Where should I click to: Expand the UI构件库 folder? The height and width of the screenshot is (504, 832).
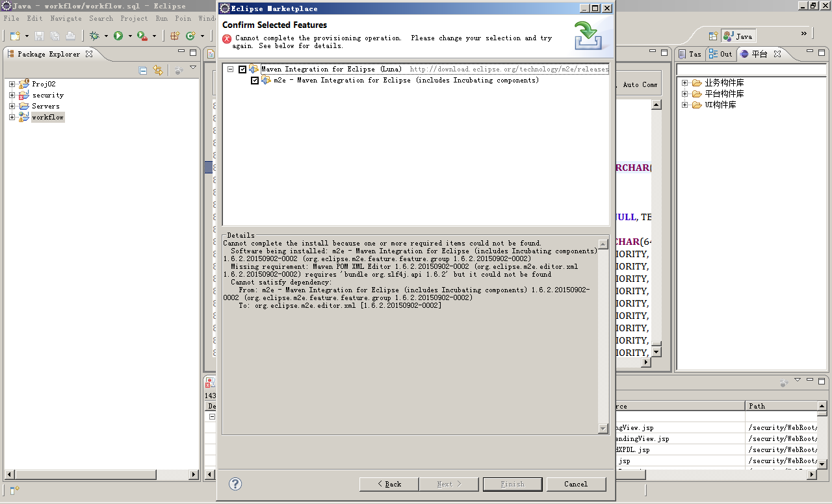[684, 105]
